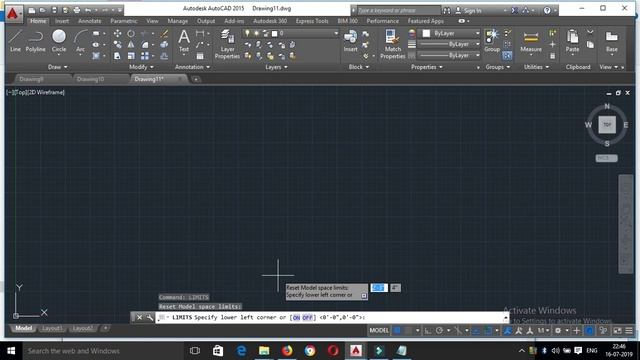640x360 pixels.
Task: Toggle Object Snap Tracking in status bar
Action: [x=476, y=330]
